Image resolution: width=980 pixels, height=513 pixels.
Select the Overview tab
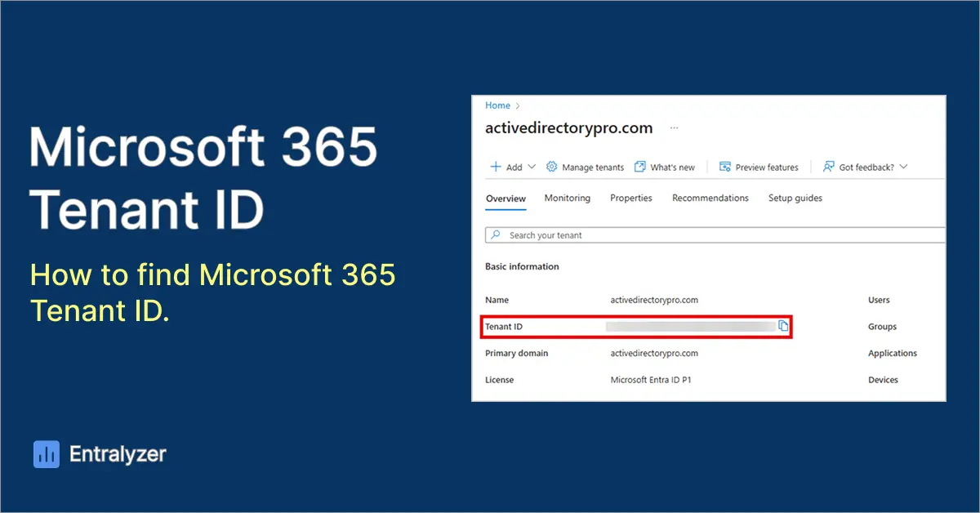pos(506,199)
